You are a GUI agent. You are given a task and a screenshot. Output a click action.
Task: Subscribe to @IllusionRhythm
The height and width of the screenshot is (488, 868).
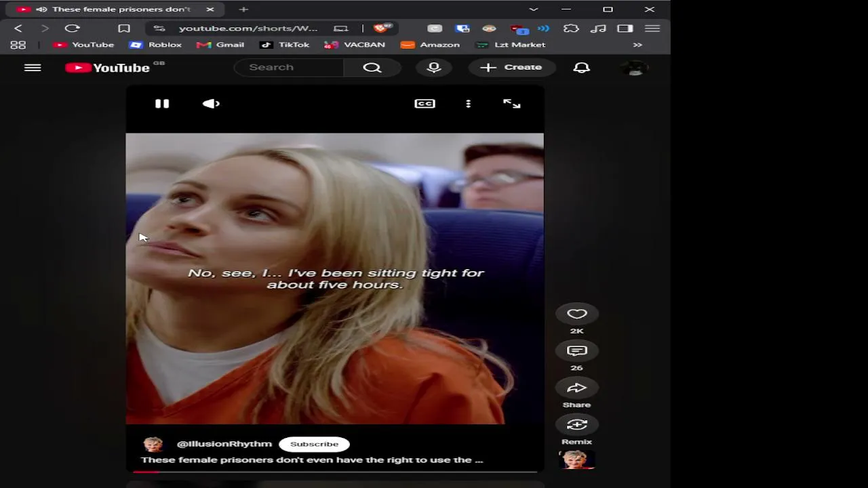(x=314, y=444)
